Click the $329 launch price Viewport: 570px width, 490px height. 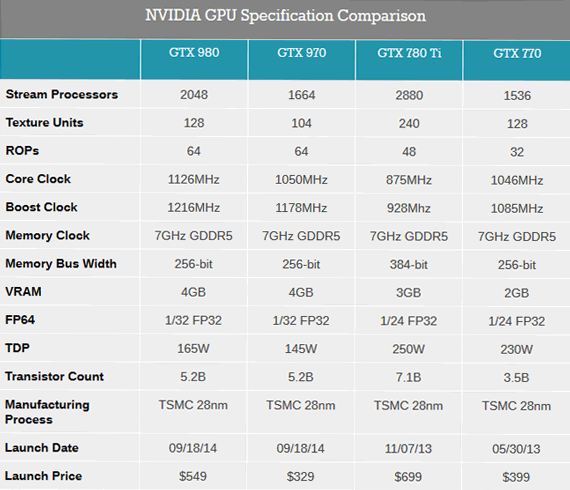[x=300, y=477]
